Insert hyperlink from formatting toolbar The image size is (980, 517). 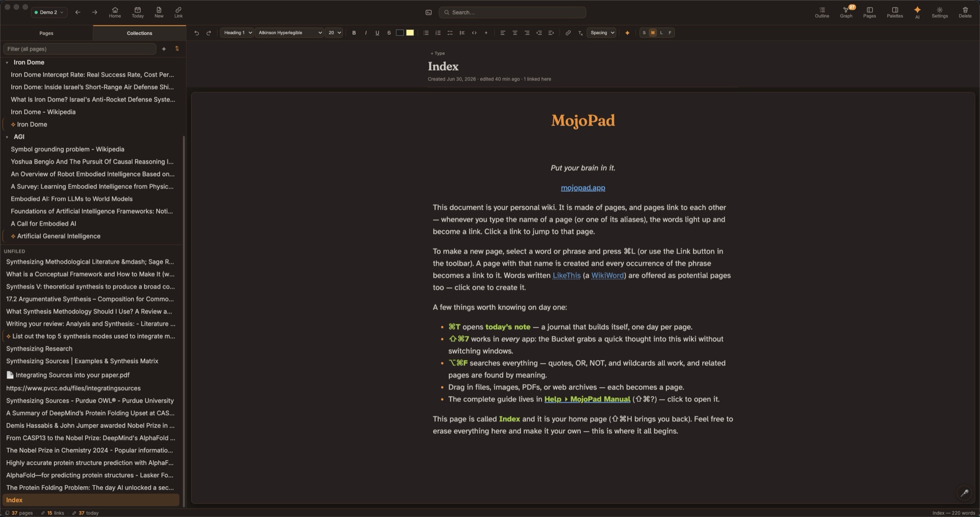pos(568,33)
